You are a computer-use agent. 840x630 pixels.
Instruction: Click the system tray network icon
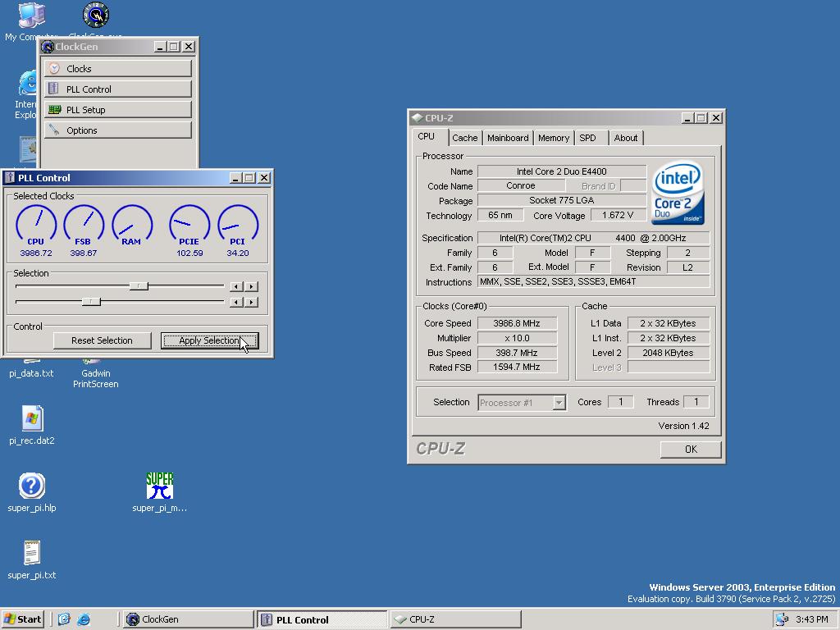782,619
